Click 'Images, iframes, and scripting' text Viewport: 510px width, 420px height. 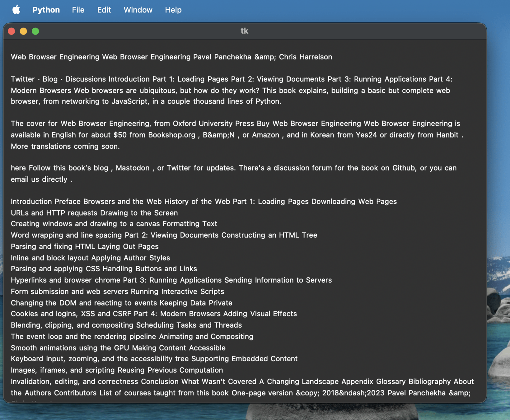63,370
